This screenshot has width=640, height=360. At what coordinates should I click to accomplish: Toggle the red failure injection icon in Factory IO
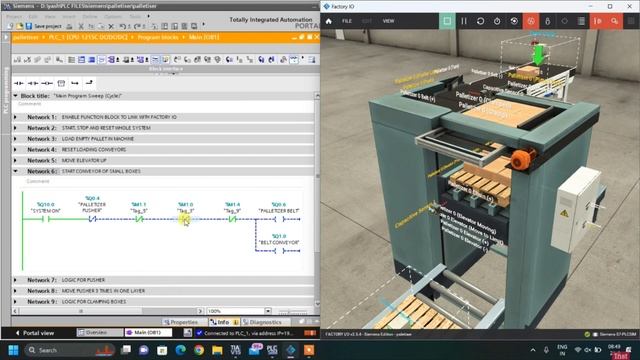531,21
